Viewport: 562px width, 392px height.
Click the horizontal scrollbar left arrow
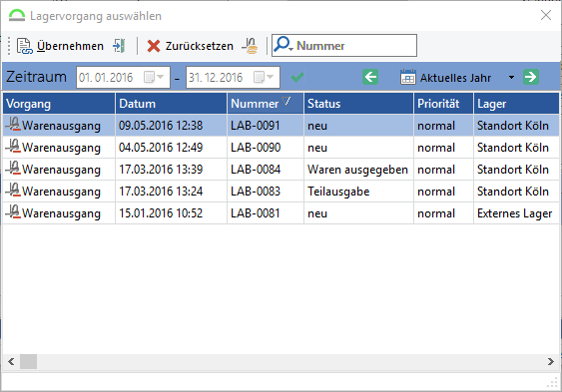point(11,361)
